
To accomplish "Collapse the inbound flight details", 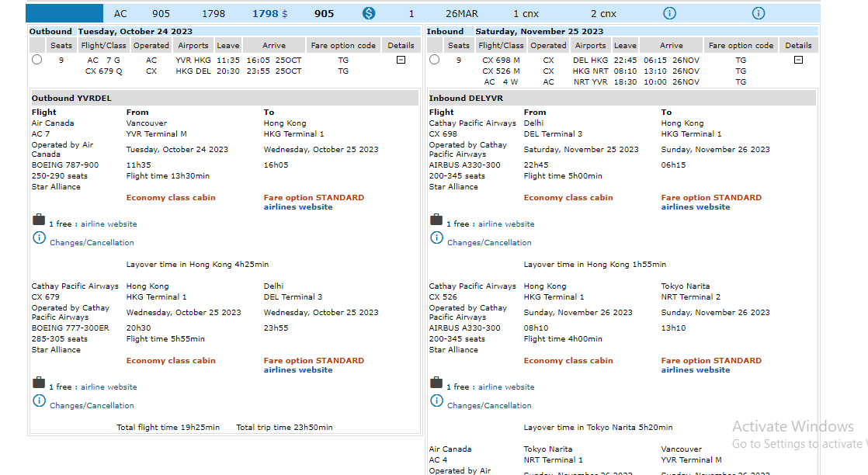I will pos(798,60).
